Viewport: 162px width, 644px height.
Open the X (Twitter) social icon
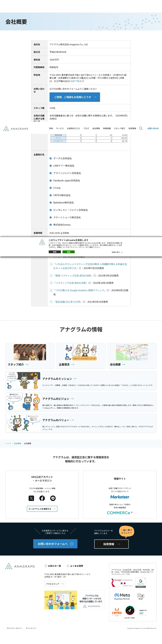click(x=31, y=498)
